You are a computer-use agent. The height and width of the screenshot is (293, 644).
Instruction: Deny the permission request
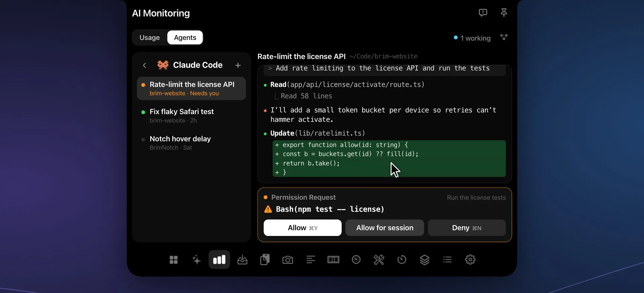click(x=467, y=228)
